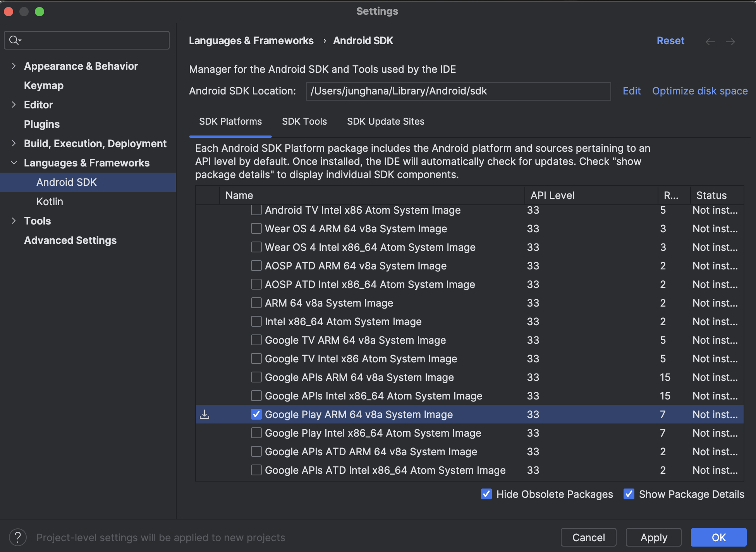Click the Reset link

[670, 41]
